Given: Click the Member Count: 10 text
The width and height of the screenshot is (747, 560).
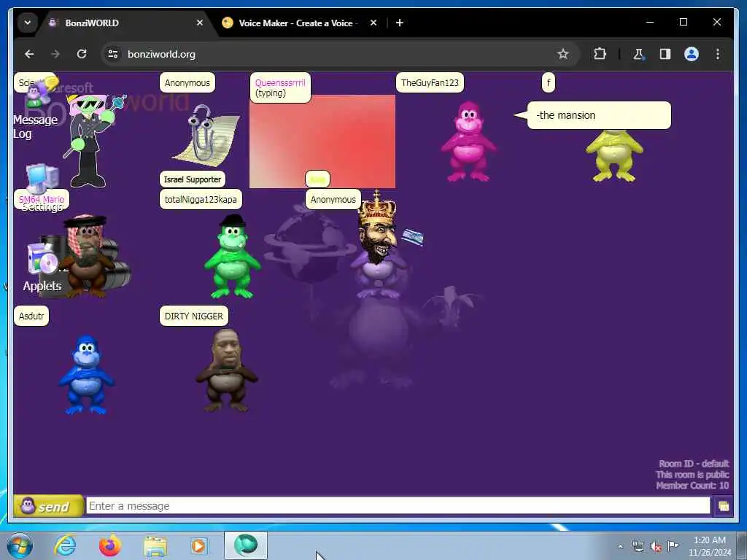Looking at the screenshot, I should tap(692, 485).
